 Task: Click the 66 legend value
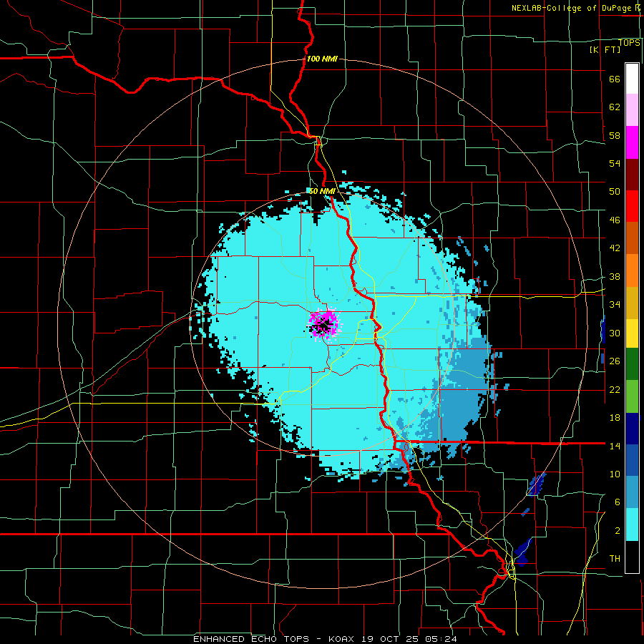(615, 79)
